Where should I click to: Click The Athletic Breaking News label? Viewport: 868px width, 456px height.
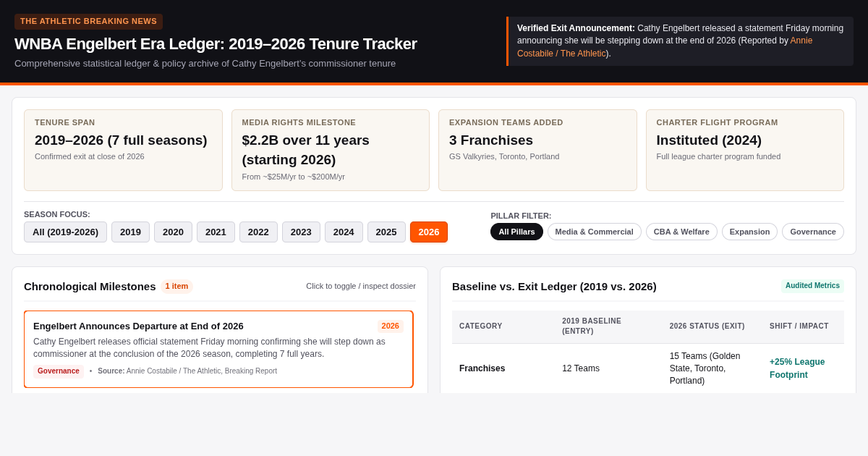(88, 21)
